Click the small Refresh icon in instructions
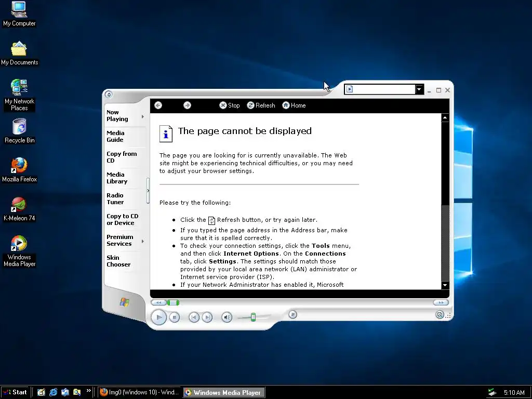The height and width of the screenshot is (399, 532). [x=211, y=220]
